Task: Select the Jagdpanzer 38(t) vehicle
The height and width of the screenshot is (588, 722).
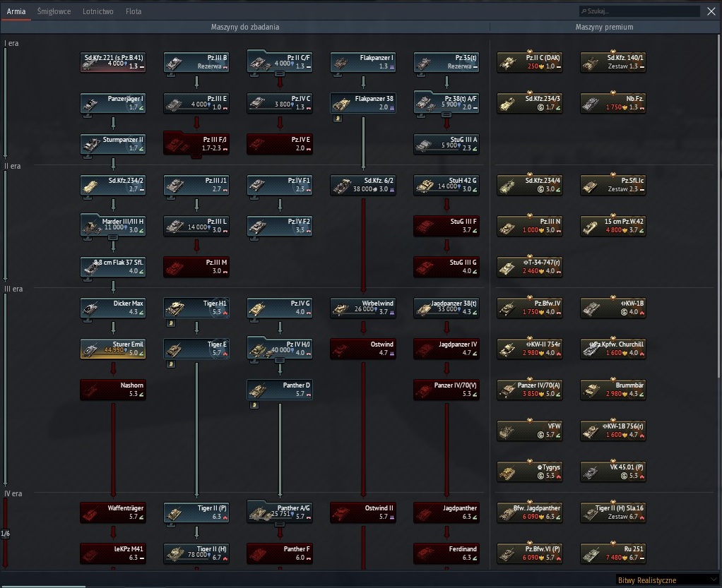Action: click(x=446, y=308)
